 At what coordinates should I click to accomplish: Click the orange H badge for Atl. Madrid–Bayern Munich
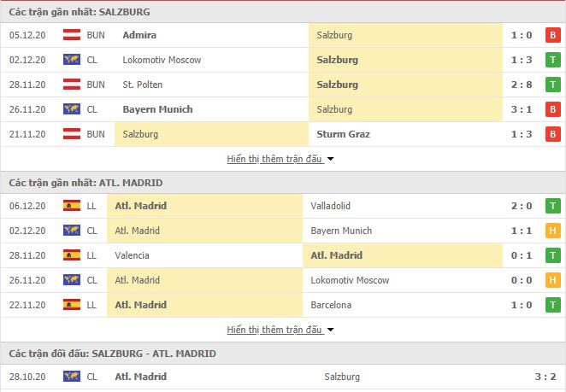[552, 231]
